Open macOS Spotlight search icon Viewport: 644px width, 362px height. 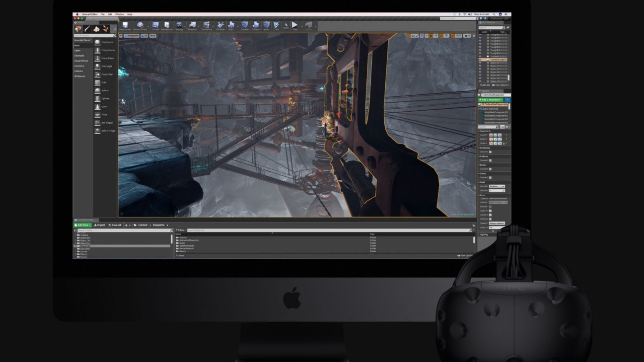point(494,14)
